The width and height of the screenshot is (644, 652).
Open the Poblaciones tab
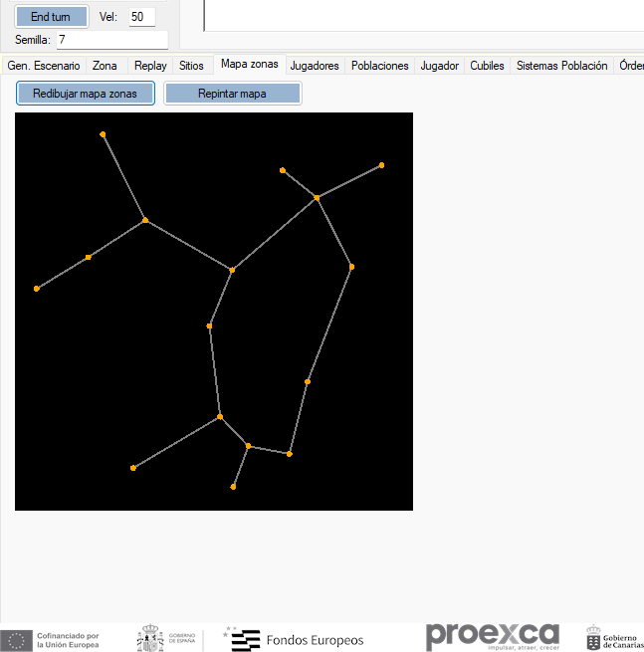click(379, 66)
